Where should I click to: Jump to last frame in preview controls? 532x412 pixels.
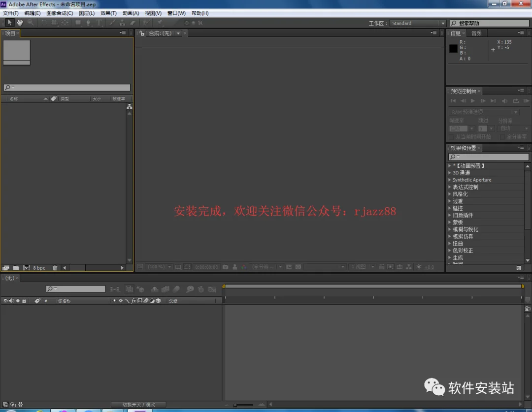click(493, 101)
